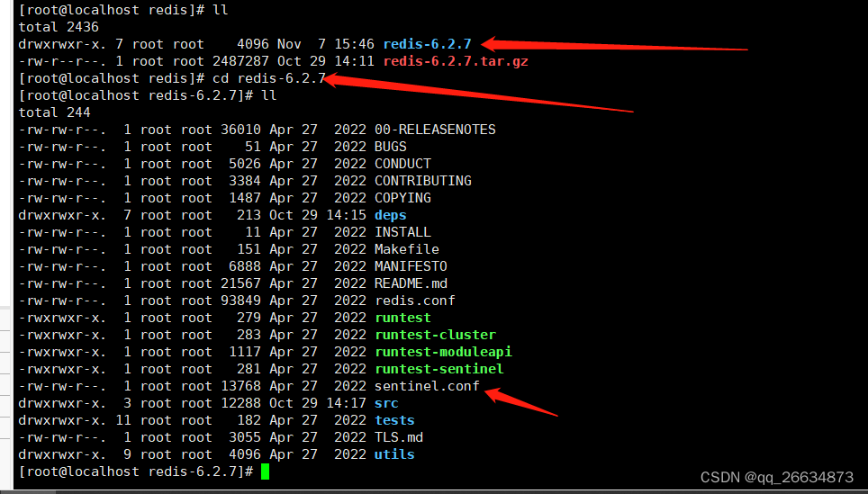Select the CONTRIBUTING file name

pos(423,181)
